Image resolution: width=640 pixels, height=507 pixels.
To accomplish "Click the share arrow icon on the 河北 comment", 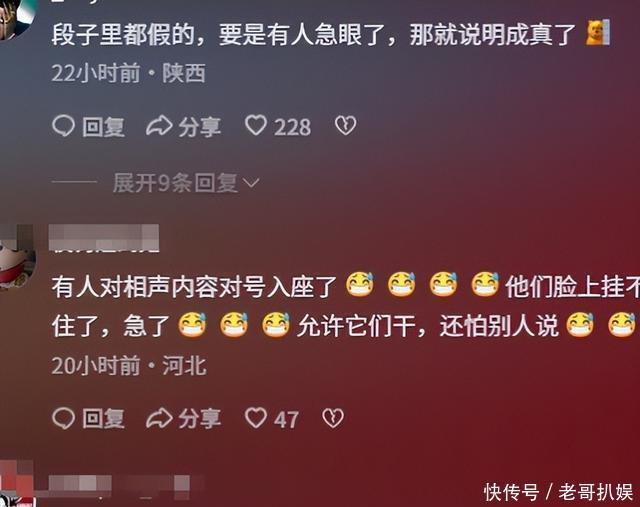I will (159, 418).
